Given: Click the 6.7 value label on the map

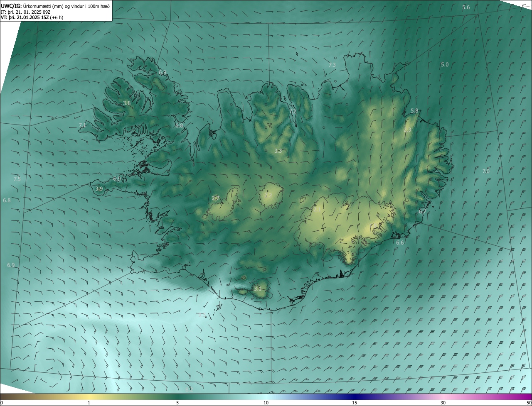Looking at the screenshot, I should coord(423,211).
